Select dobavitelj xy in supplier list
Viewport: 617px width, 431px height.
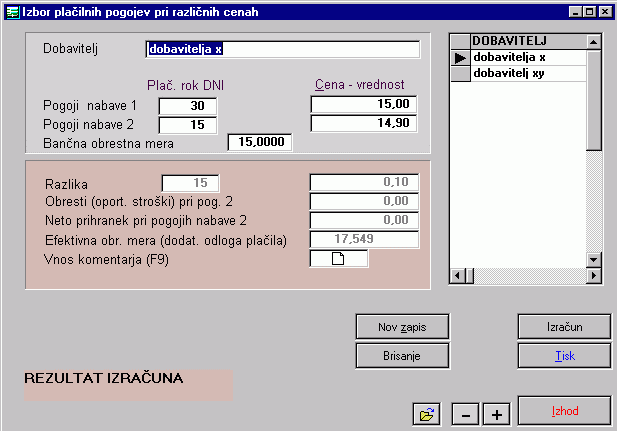click(528, 74)
